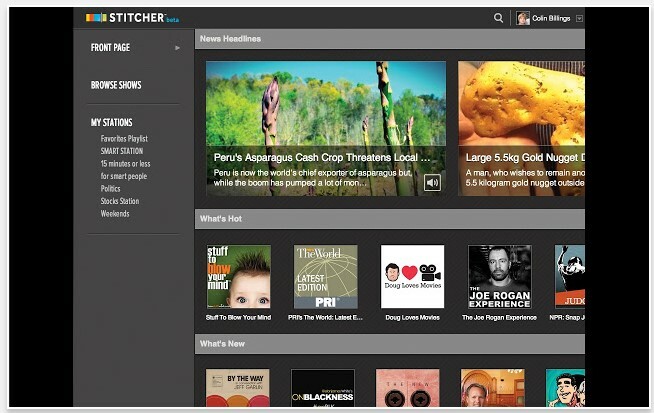Screen dimensions: 654x413
Task: Choose the Politics station
Action: (x=110, y=189)
